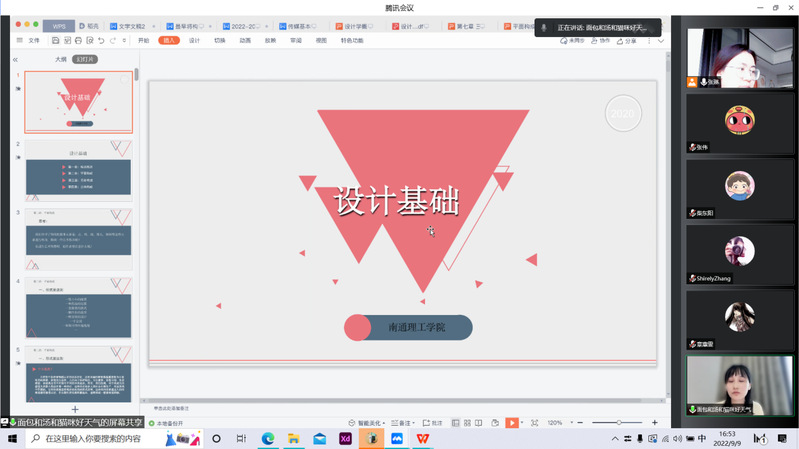Open Windows Start menu
The height and width of the screenshot is (449, 799).
(x=12, y=438)
